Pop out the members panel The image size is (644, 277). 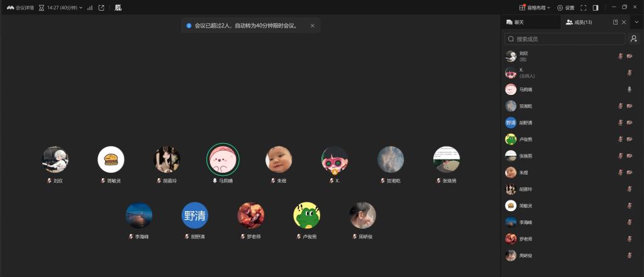pyautogui.click(x=615, y=22)
